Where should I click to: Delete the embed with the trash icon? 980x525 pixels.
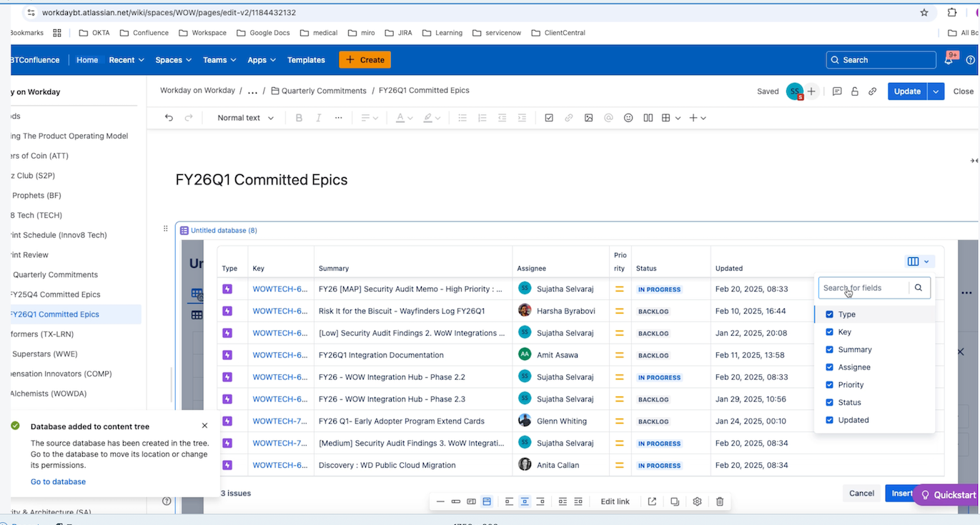[720, 501]
